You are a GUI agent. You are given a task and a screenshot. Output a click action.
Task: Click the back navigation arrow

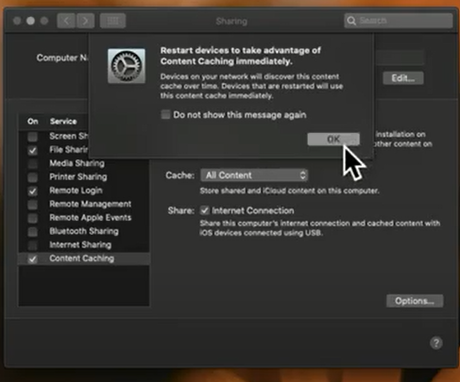pyautogui.click(x=66, y=21)
